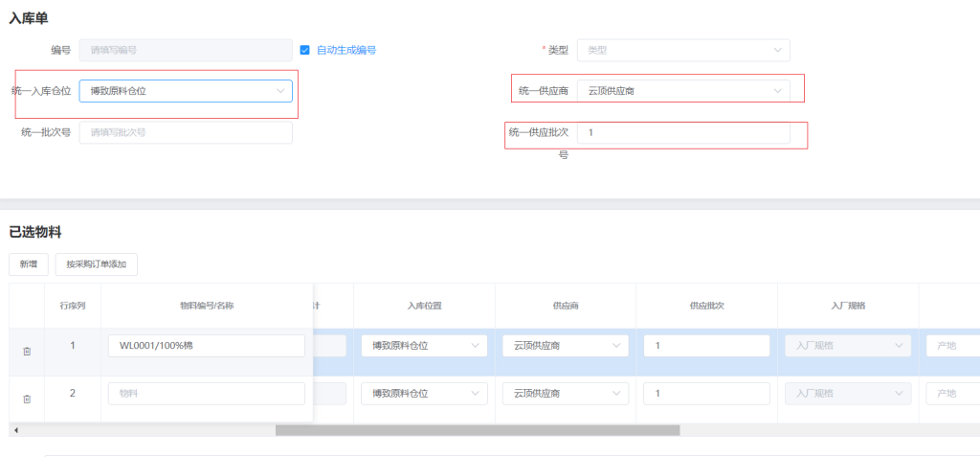The image size is (980, 457).
Task: Click row 1 物料 field WL0001/100%棉
Action: pyautogui.click(x=206, y=345)
